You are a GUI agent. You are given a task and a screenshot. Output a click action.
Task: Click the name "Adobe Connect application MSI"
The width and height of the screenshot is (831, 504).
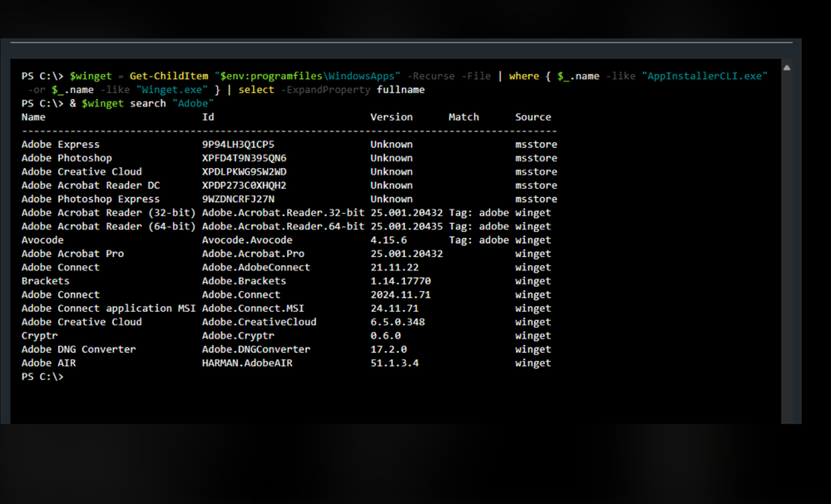pyautogui.click(x=109, y=309)
